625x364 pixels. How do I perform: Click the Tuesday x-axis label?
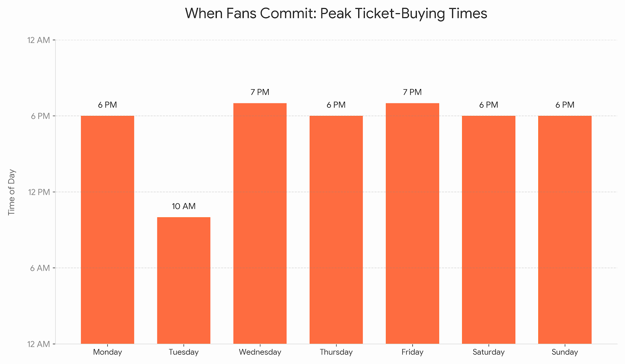coord(184,352)
